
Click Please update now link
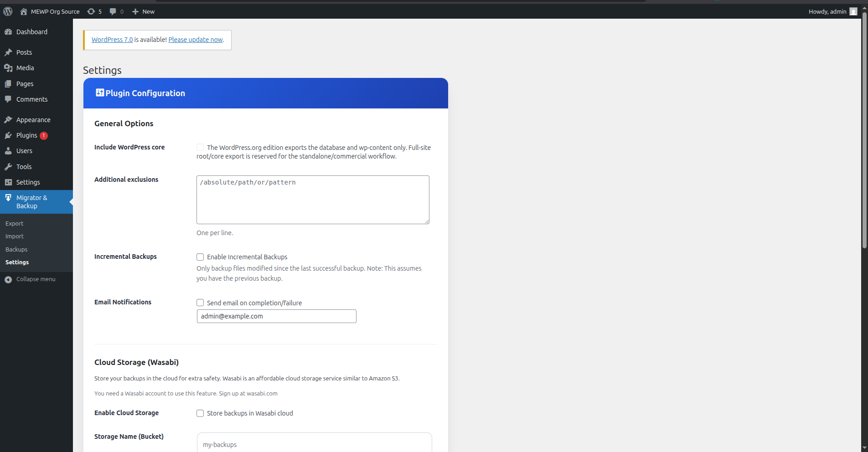coord(196,40)
